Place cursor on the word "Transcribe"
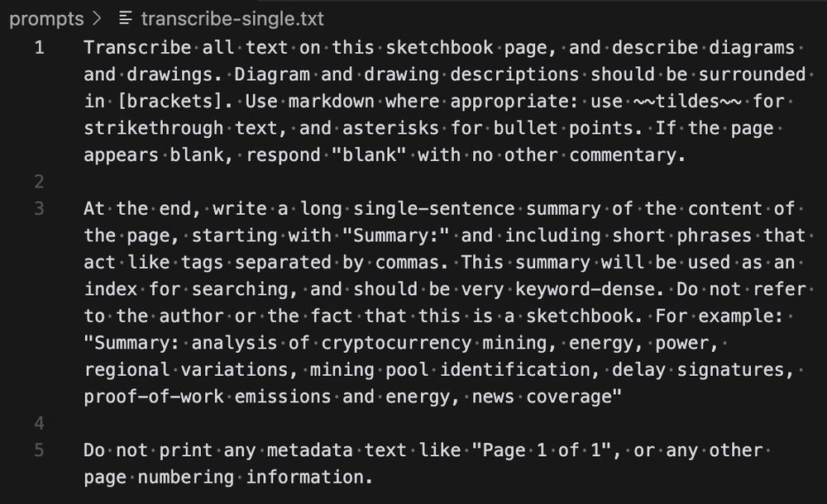The height and width of the screenshot is (504, 827). [x=137, y=47]
